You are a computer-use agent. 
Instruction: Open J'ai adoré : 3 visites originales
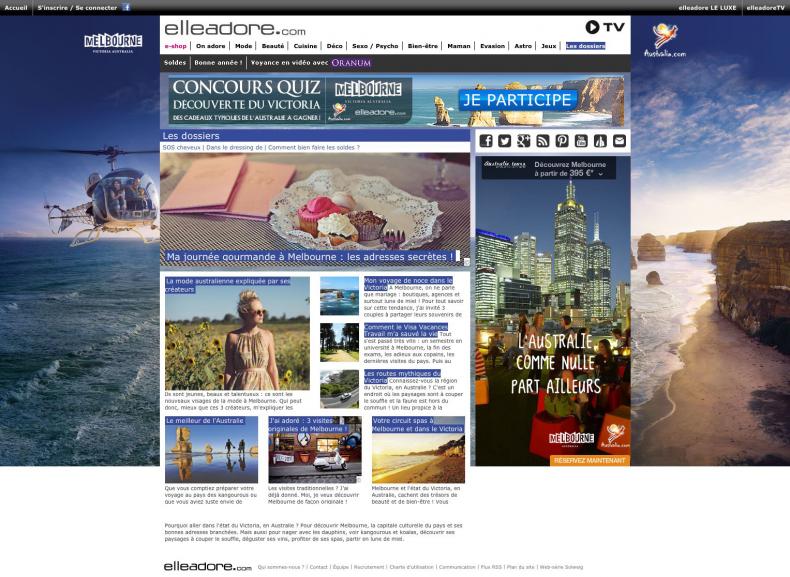point(308,424)
